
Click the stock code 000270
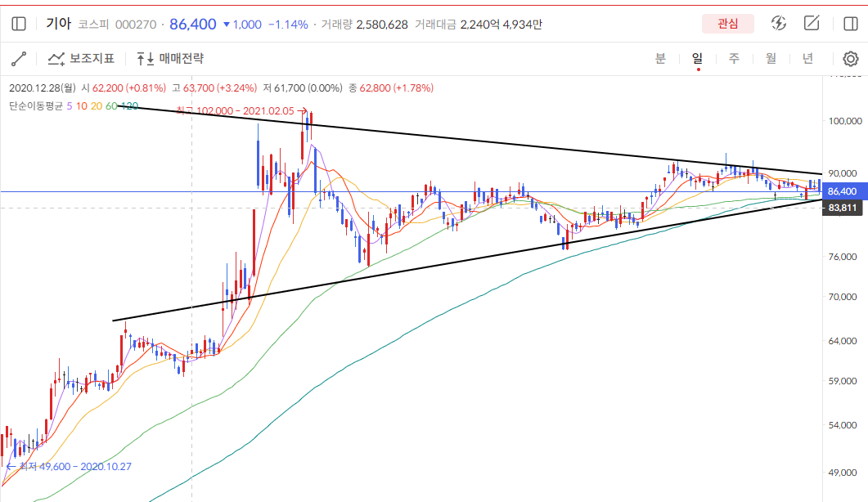coord(136,25)
